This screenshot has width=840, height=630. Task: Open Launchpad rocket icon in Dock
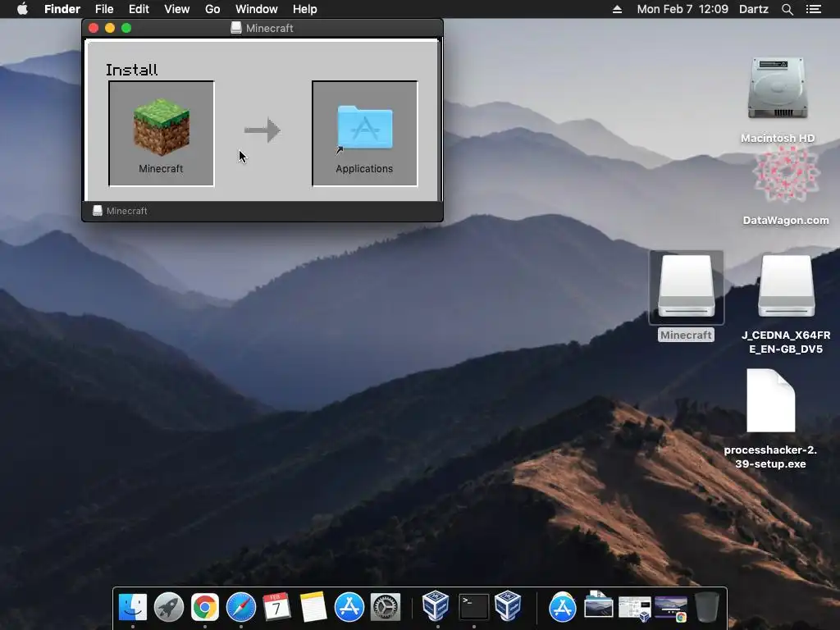pyautogui.click(x=169, y=607)
